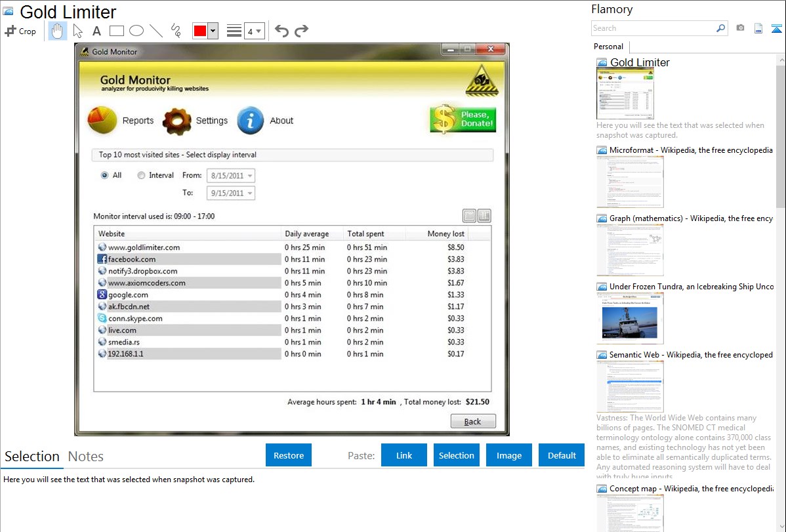
Task: Click the red color swatch
Action: [x=199, y=31]
